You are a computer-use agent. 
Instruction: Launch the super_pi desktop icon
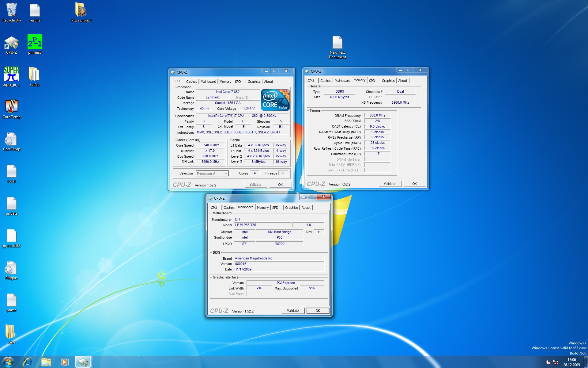coord(12,77)
